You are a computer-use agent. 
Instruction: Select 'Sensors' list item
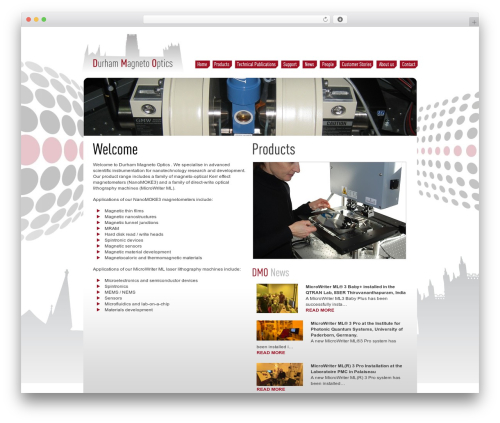pos(113,298)
